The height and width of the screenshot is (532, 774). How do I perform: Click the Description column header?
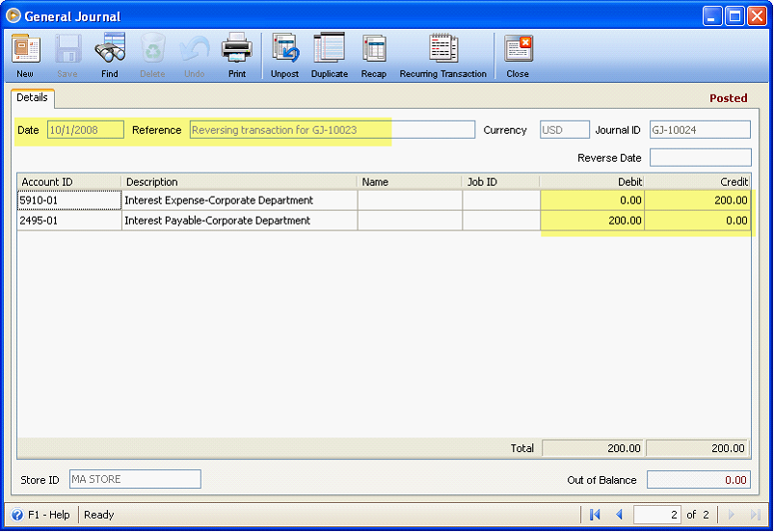pos(239,181)
